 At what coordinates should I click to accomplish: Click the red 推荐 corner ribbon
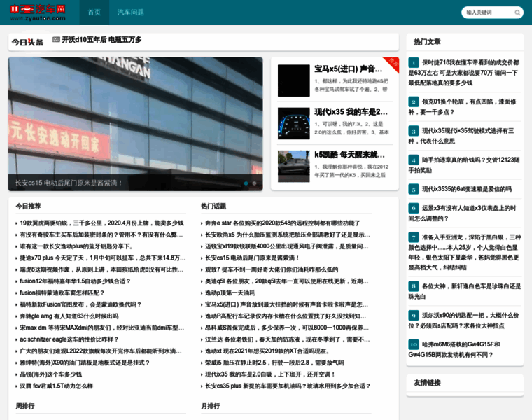pos(393,63)
